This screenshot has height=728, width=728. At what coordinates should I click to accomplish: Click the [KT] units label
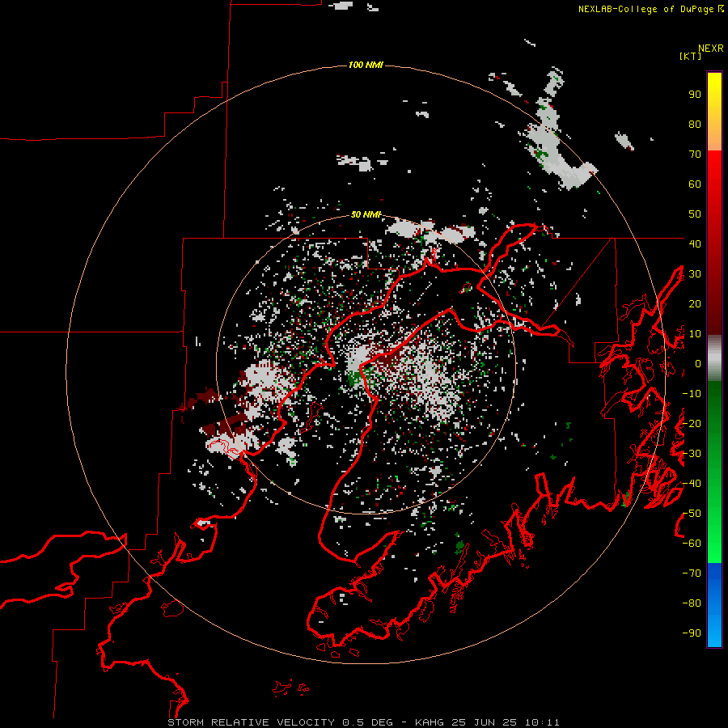click(x=690, y=56)
